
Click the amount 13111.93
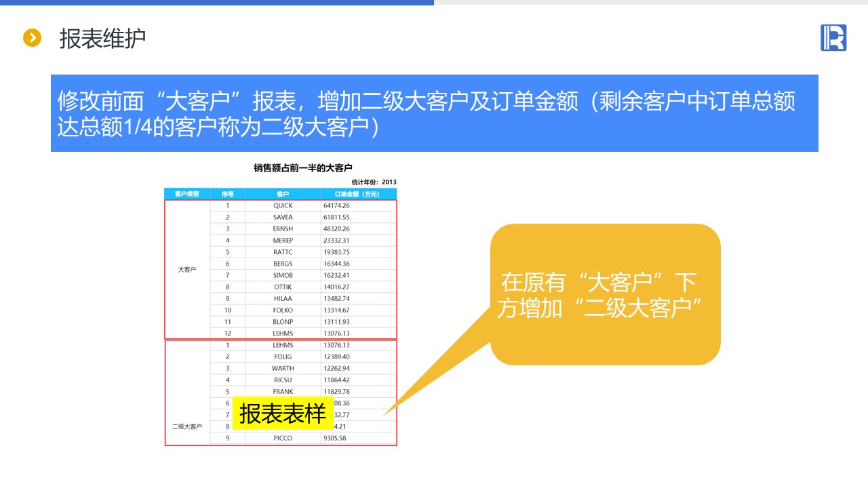[x=336, y=322]
